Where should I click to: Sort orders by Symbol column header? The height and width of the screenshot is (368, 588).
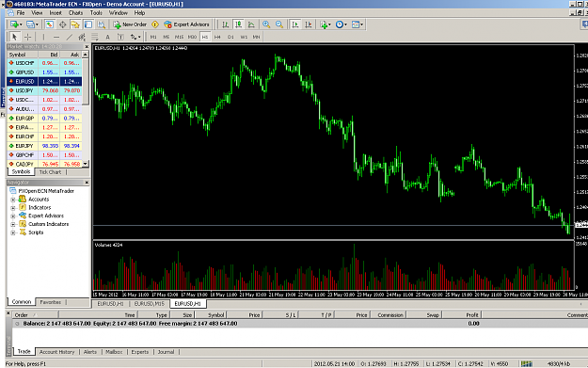(211, 315)
